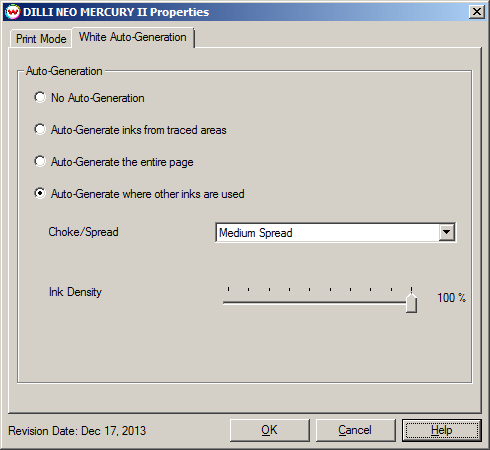Confirm settings with the OK button

tap(269, 430)
